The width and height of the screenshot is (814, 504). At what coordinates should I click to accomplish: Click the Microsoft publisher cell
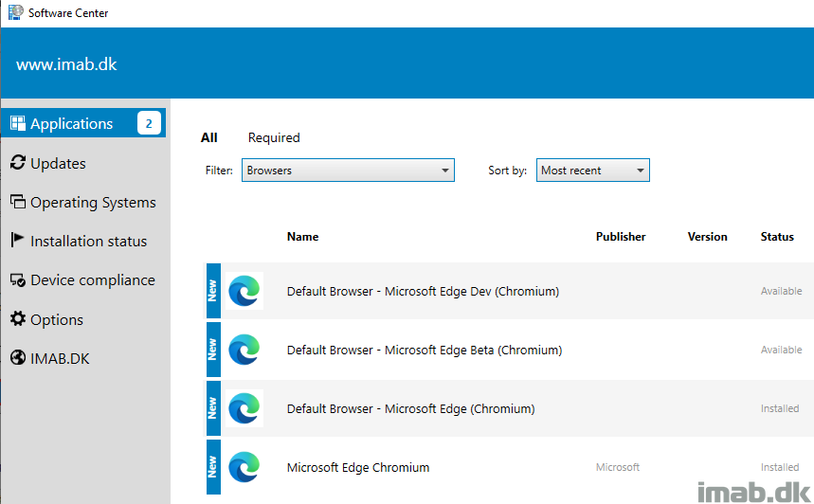617,467
